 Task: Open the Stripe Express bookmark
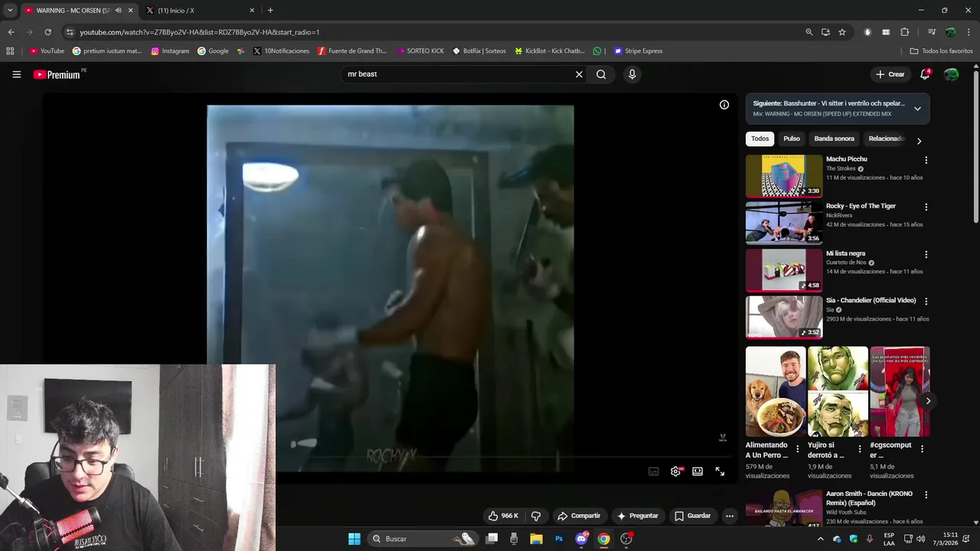pos(638,51)
